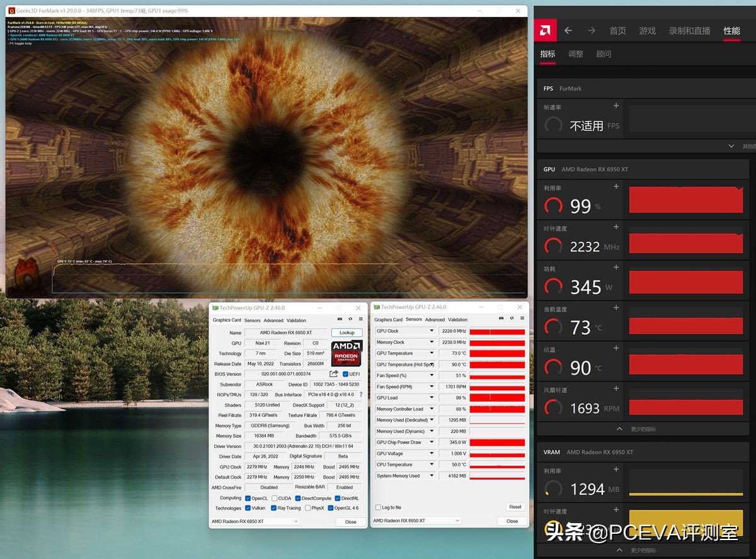Click refresh icon in GPU-Z Sensors window
The height and width of the screenshot is (559, 756).
point(512,319)
